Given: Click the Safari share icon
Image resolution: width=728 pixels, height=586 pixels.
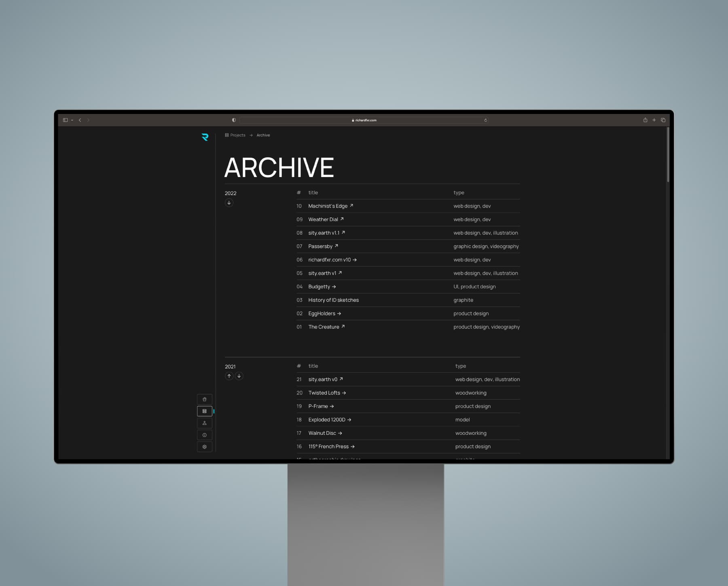Looking at the screenshot, I should 645,120.
